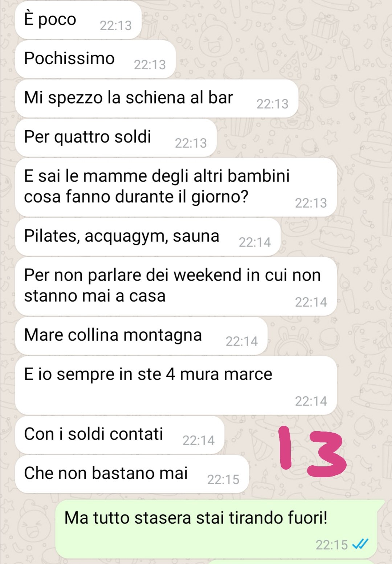This screenshot has height=564, width=392.
Task: Select the green 'Ma tutto stasera stai tirando fuori!' reply
Action: coord(220,529)
